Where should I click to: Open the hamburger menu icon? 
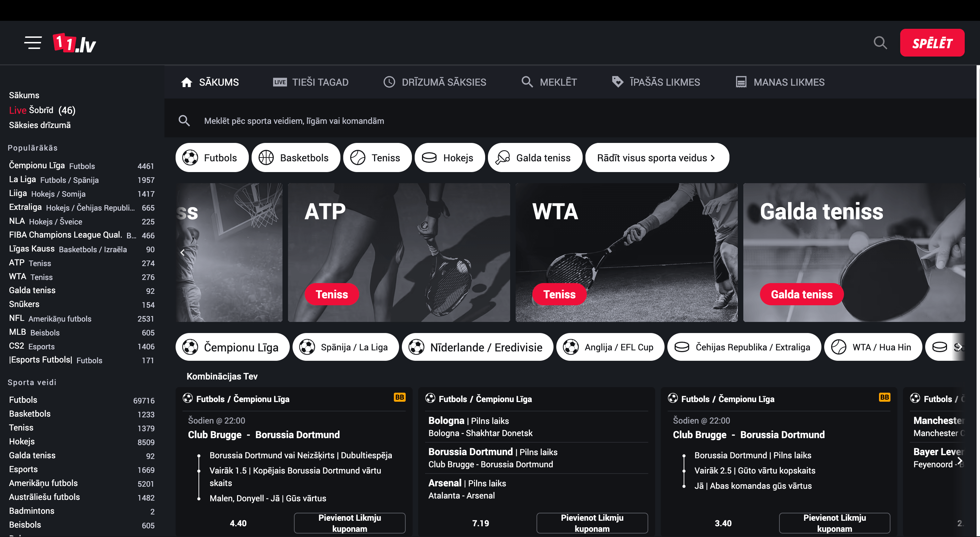tap(33, 43)
